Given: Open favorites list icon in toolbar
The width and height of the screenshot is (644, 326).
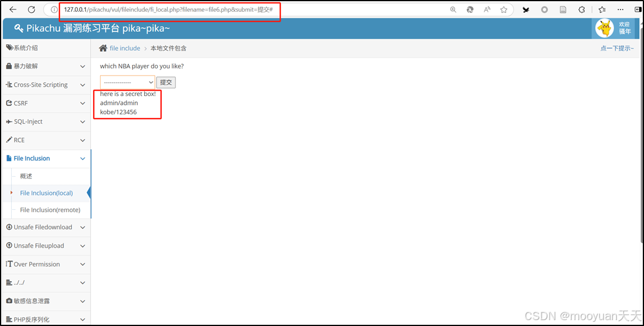Looking at the screenshot, I should pos(602,9).
